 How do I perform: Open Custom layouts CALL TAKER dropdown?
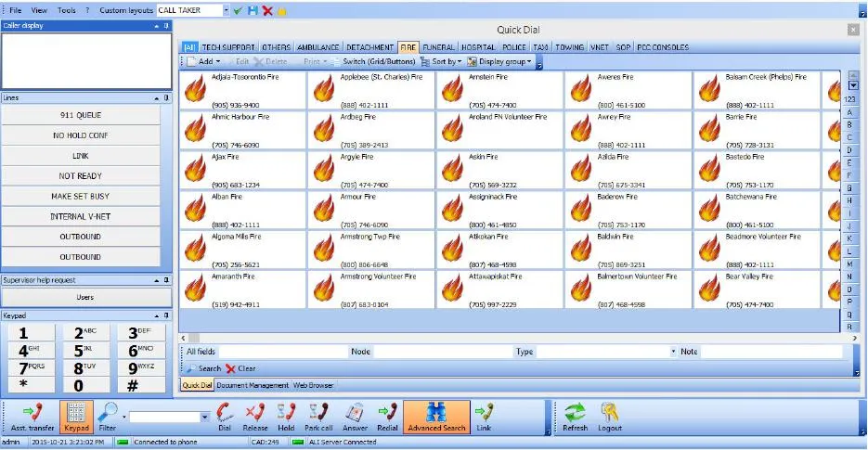pyautogui.click(x=226, y=10)
